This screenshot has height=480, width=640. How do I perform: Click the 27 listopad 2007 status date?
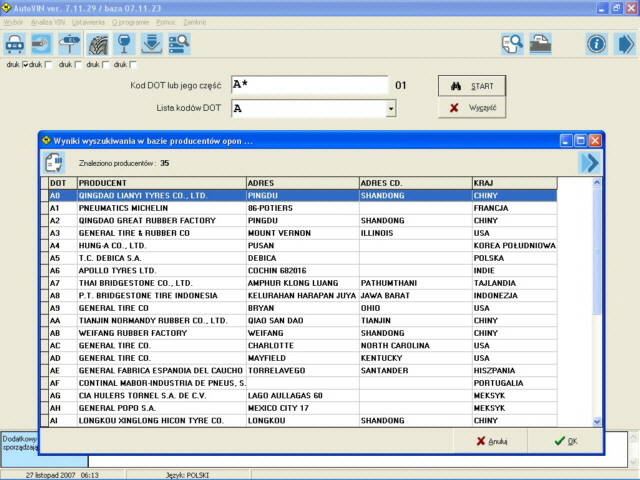coord(51,475)
